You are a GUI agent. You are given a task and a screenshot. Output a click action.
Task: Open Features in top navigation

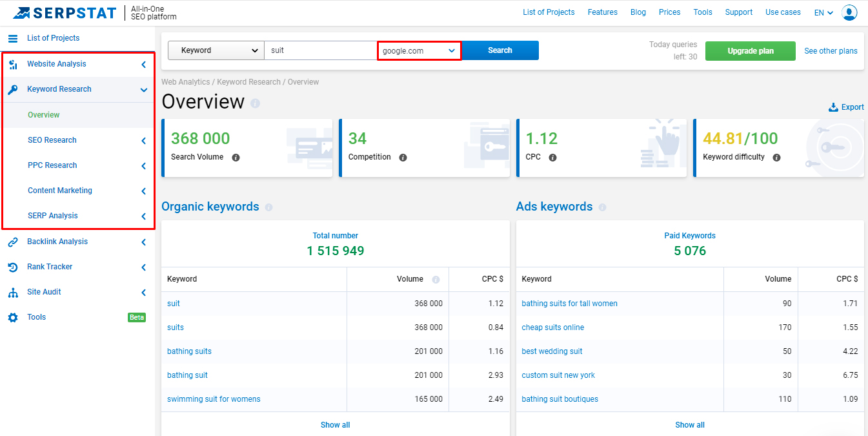tap(603, 12)
